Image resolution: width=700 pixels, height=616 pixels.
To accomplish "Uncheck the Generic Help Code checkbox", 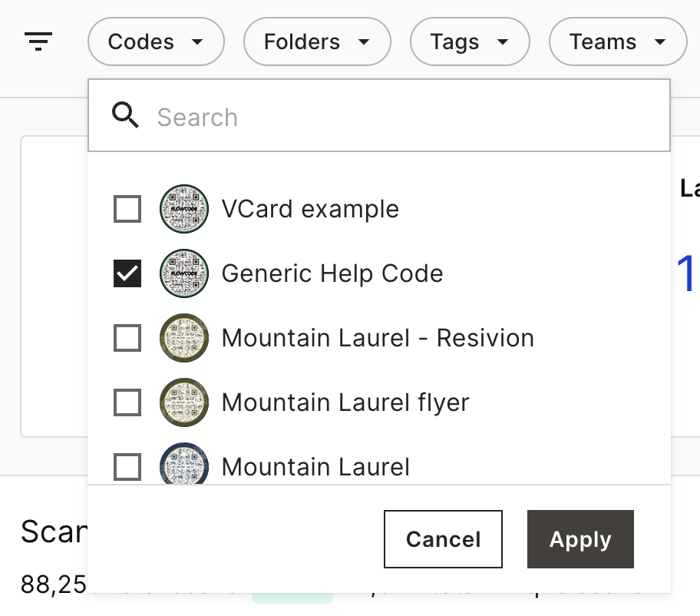I will coord(127,273).
